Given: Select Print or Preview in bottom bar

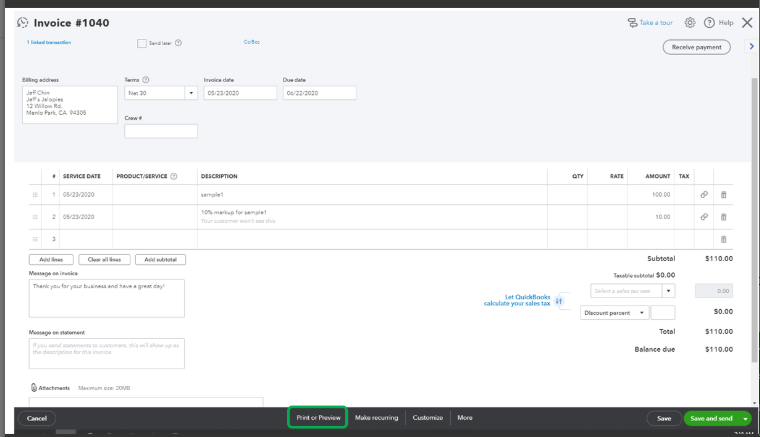Looking at the screenshot, I should [x=318, y=417].
